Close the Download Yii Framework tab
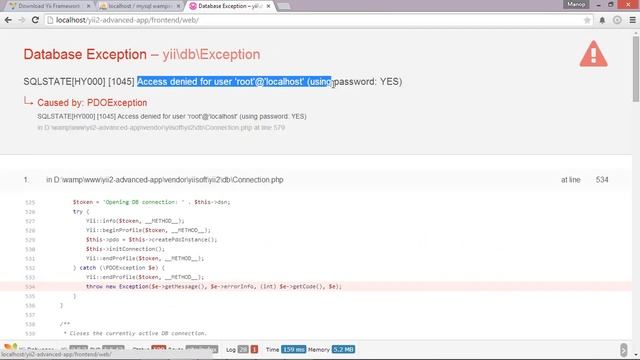The height and width of the screenshot is (360, 640). pyautogui.click(x=88, y=6)
